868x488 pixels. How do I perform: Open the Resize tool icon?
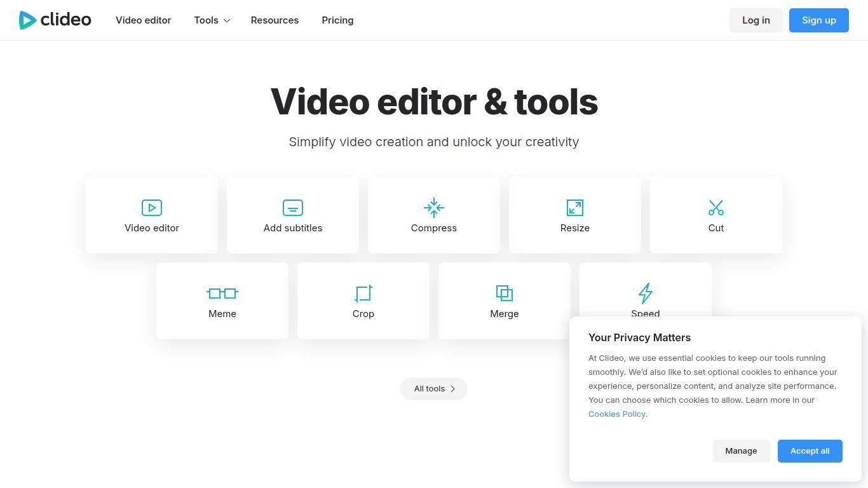tap(575, 208)
